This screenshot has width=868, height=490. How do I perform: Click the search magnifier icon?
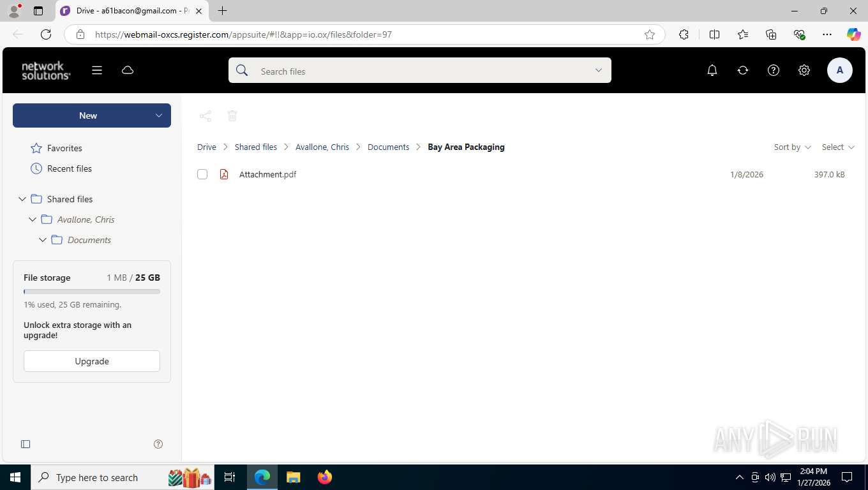tap(242, 71)
